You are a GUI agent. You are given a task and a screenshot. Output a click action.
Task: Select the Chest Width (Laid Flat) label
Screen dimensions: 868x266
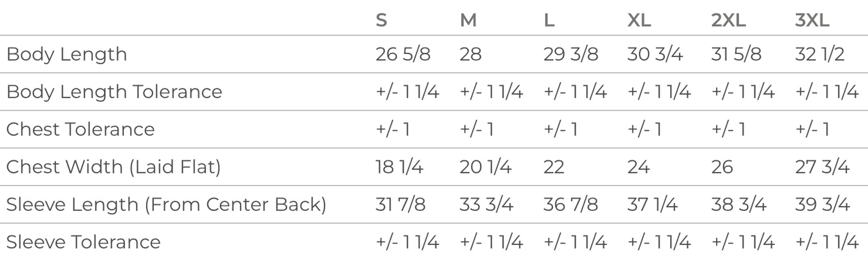coord(114,167)
